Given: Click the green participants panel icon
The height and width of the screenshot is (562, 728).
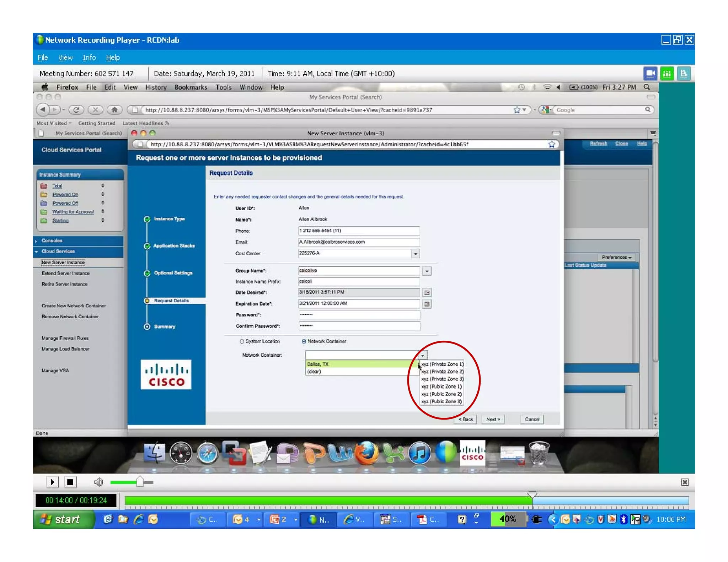Looking at the screenshot, I should [667, 74].
